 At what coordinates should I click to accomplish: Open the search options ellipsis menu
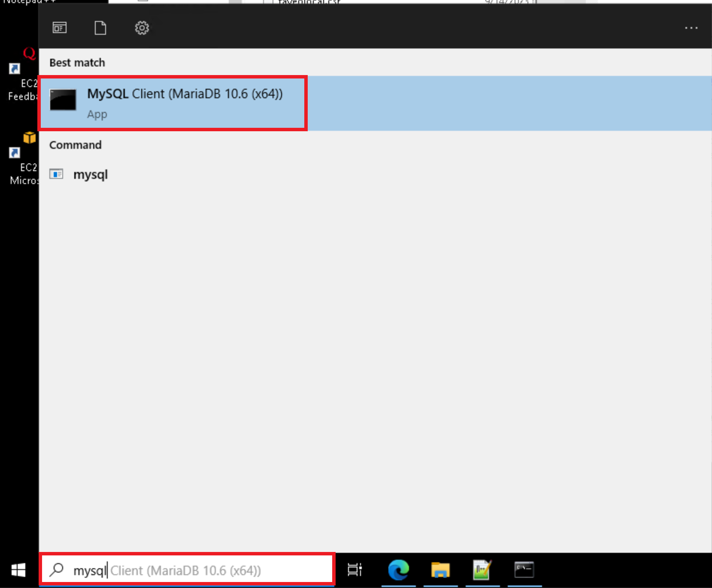click(691, 28)
